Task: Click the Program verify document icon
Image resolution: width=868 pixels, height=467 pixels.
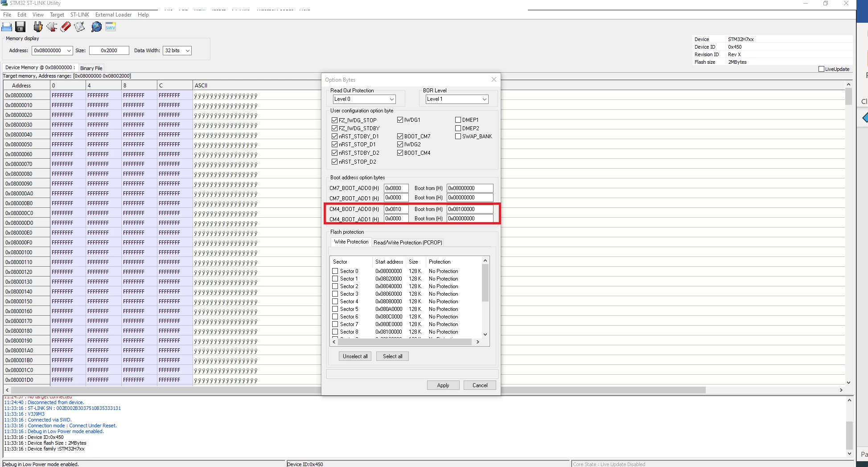Action: [79, 27]
